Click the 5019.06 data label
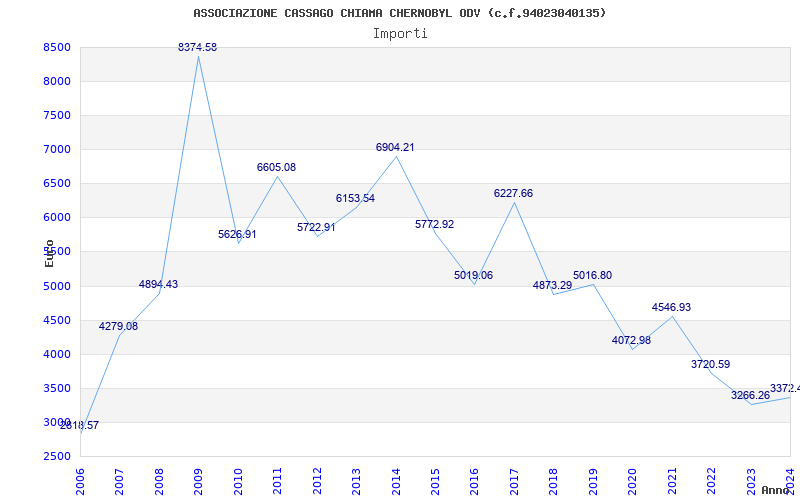 [473, 276]
